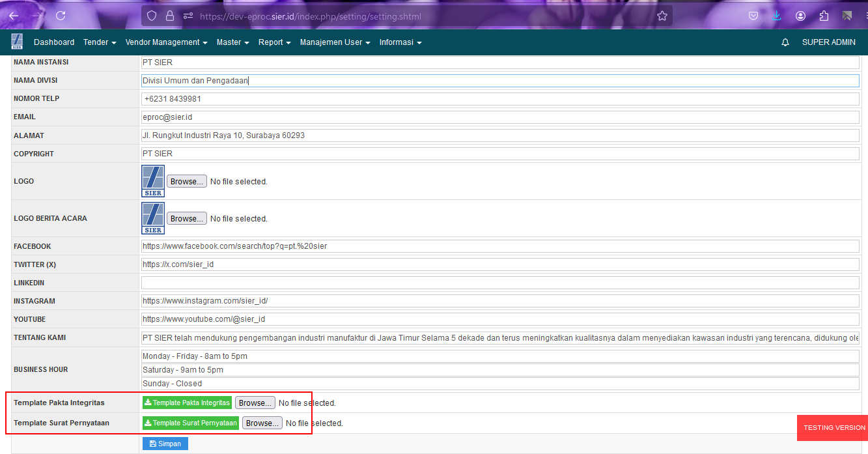Viewport: 868px width, 454px height.
Task: Open the browser downloads panel
Action: pos(776,16)
